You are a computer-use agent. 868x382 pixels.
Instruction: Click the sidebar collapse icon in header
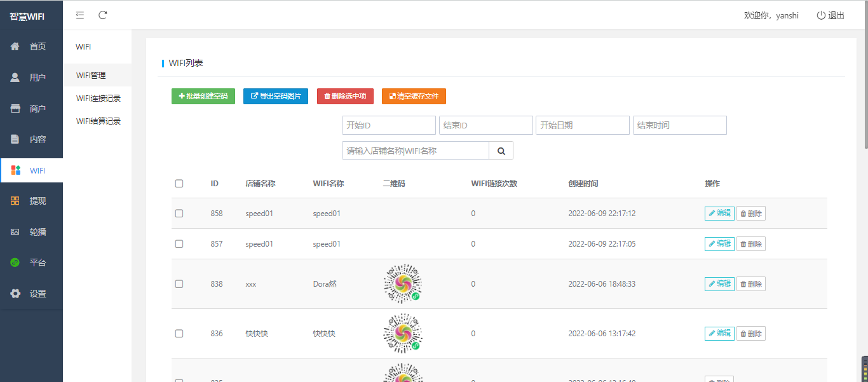coord(80,15)
